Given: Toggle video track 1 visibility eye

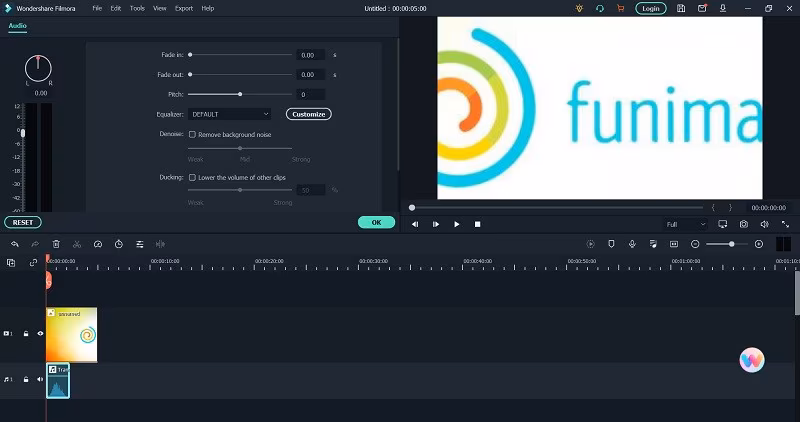Looking at the screenshot, I should point(40,334).
